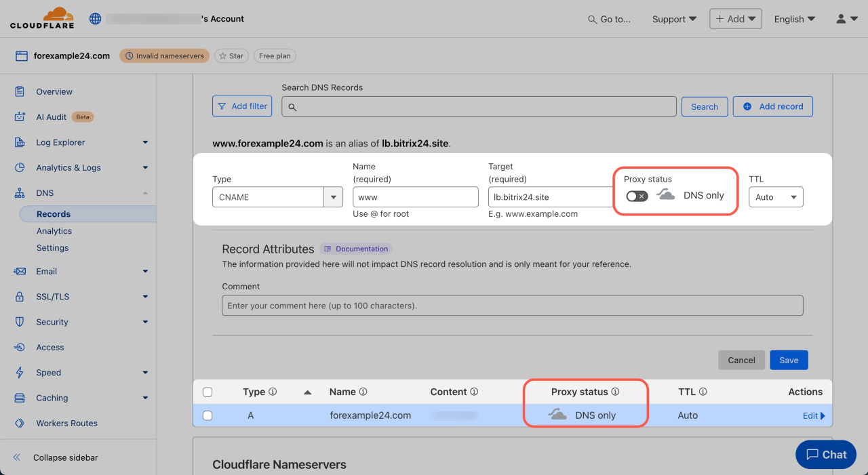Sort records by Type using the arrow
This screenshot has width=868, height=475.
click(307, 392)
